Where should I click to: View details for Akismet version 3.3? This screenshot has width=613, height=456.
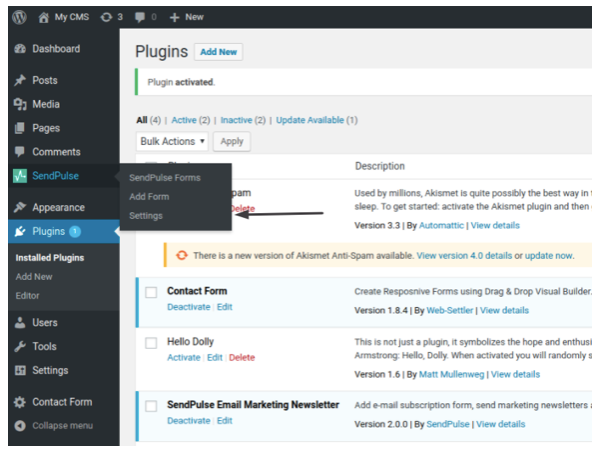tap(495, 225)
